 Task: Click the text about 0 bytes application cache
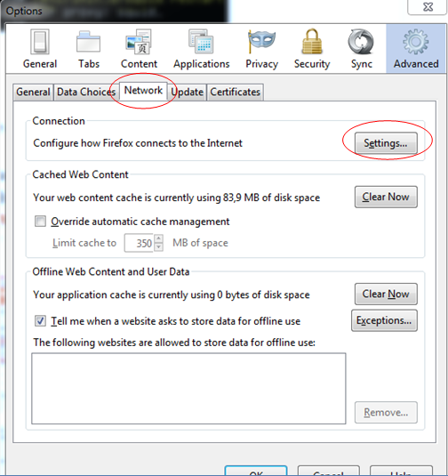click(x=172, y=294)
